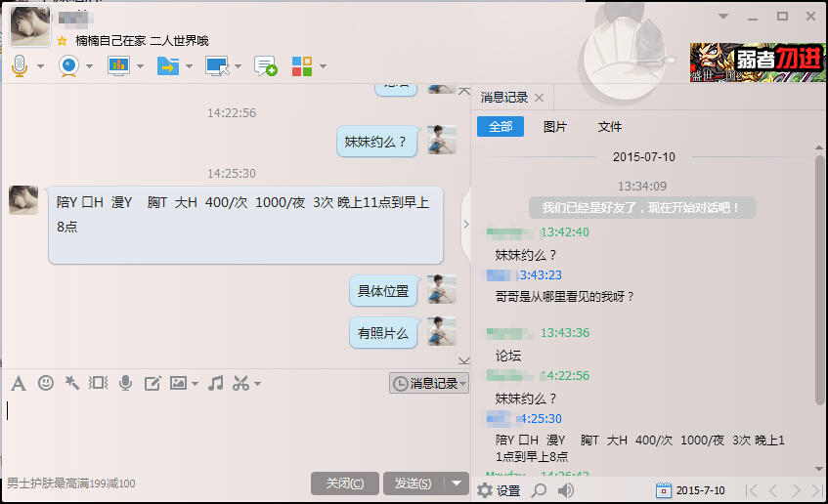
Task: Click the 关闭(C) button
Action: click(x=345, y=483)
